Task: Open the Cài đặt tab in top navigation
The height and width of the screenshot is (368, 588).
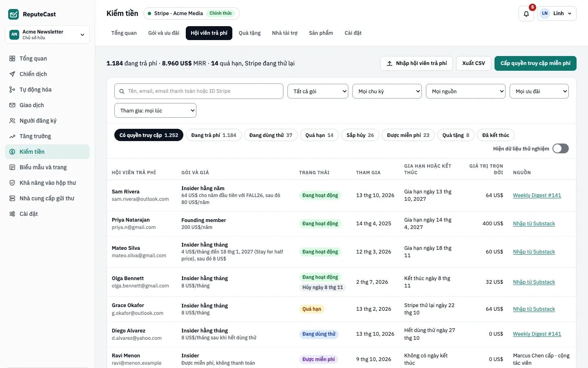Action: (x=353, y=33)
